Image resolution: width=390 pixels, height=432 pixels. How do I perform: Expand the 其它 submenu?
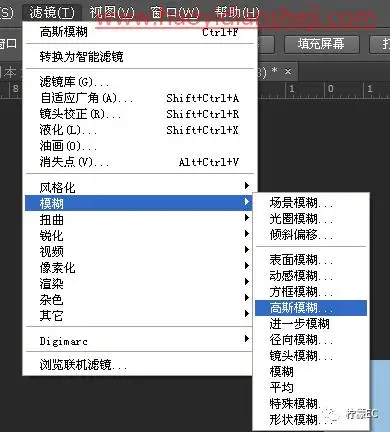pyautogui.click(x=138, y=315)
